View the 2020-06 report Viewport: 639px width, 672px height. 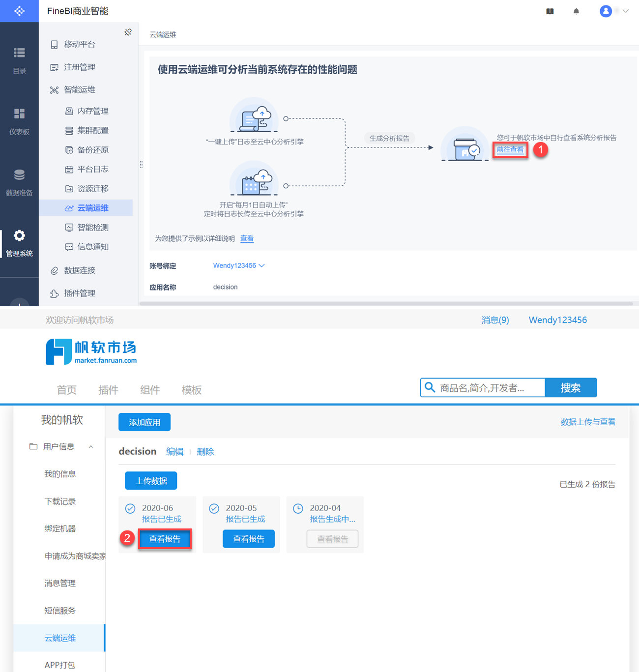[x=165, y=539]
